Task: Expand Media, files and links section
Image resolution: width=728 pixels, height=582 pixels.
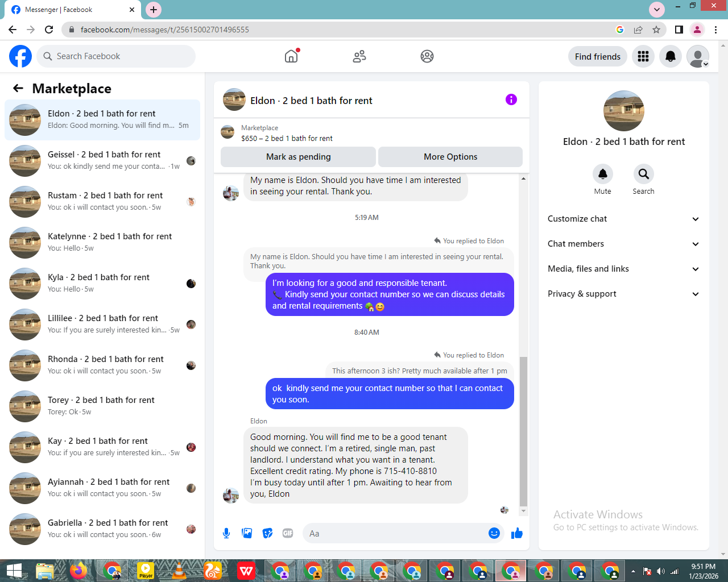Action: (623, 269)
